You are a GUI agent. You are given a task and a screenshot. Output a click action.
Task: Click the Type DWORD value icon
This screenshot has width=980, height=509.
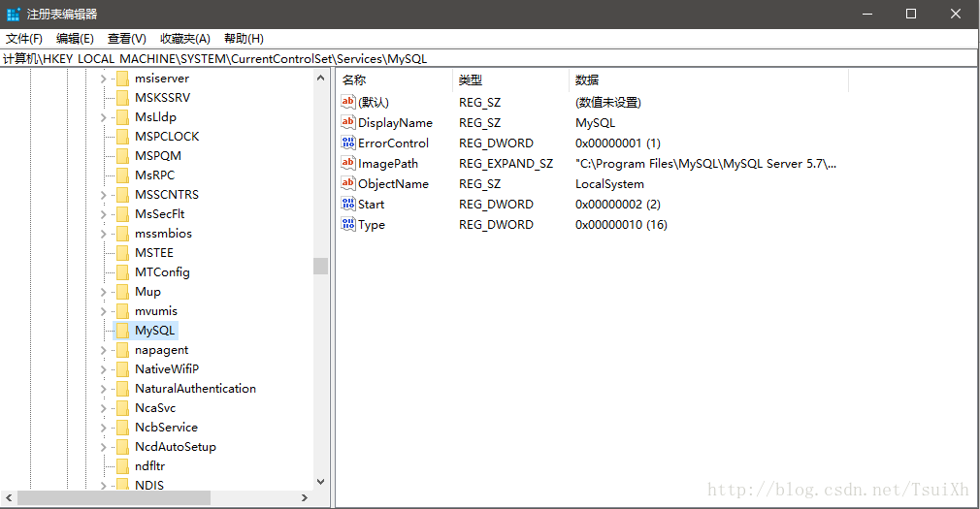(348, 224)
